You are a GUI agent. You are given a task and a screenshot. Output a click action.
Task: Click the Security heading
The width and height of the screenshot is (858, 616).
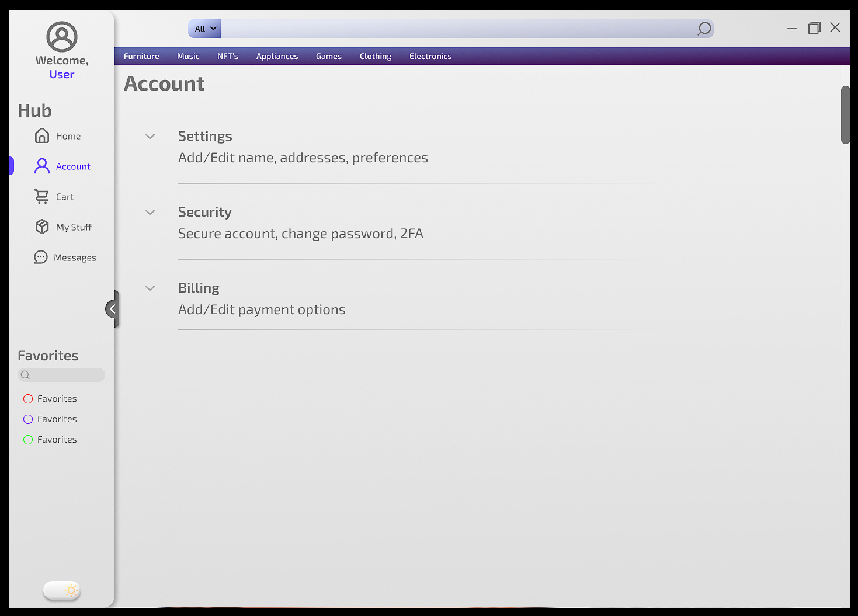pyautogui.click(x=205, y=212)
